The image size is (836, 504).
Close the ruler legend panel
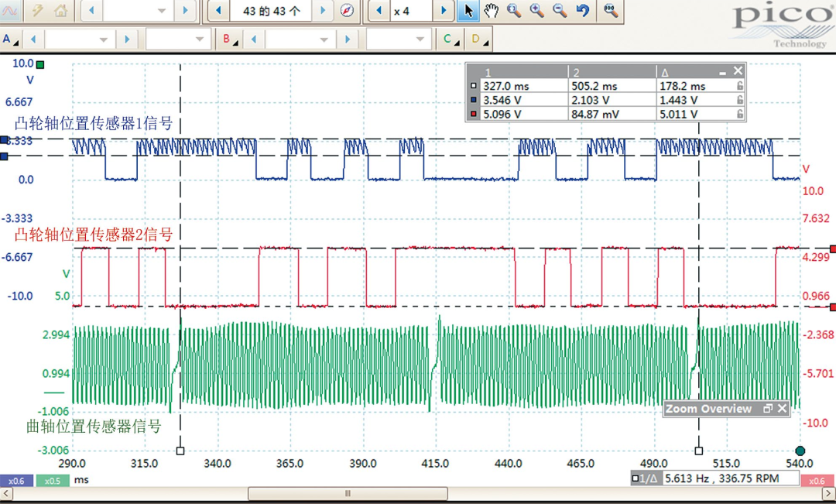(738, 70)
